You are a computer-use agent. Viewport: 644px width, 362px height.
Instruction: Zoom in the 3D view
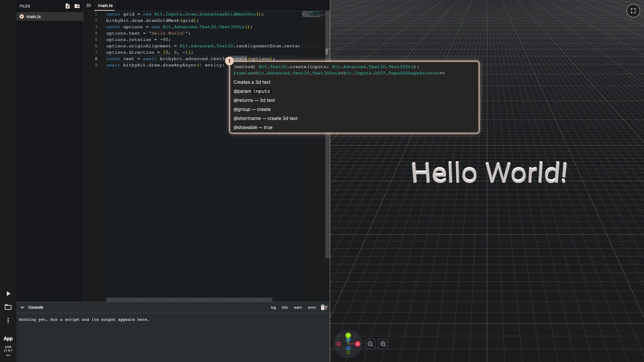[383, 344]
